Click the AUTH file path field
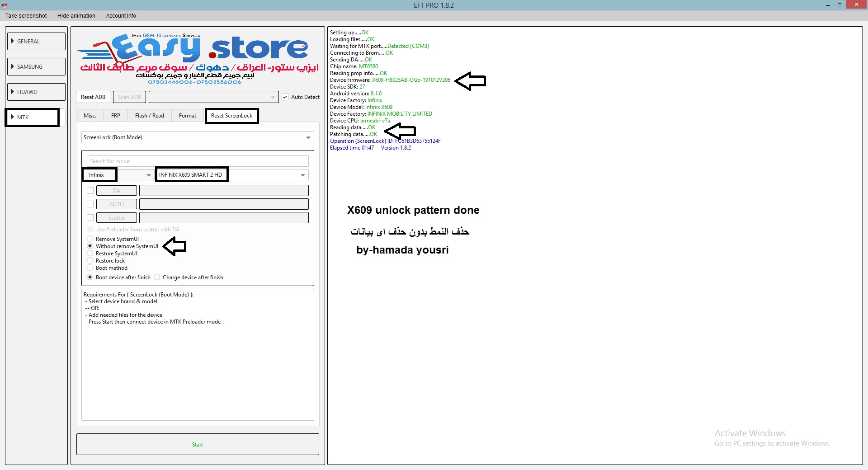The height and width of the screenshot is (470, 868). pyautogui.click(x=224, y=204)
